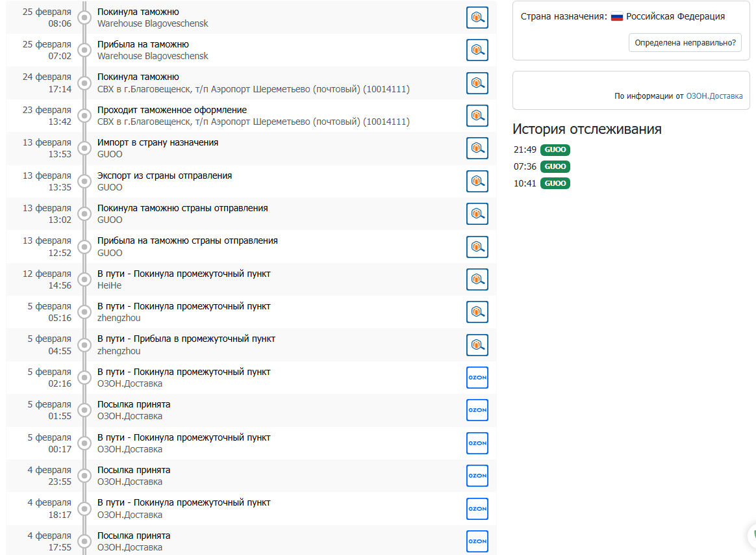
Task: Click 'Покинула таможню страны отправления' event text
Action: pos(183,208)
